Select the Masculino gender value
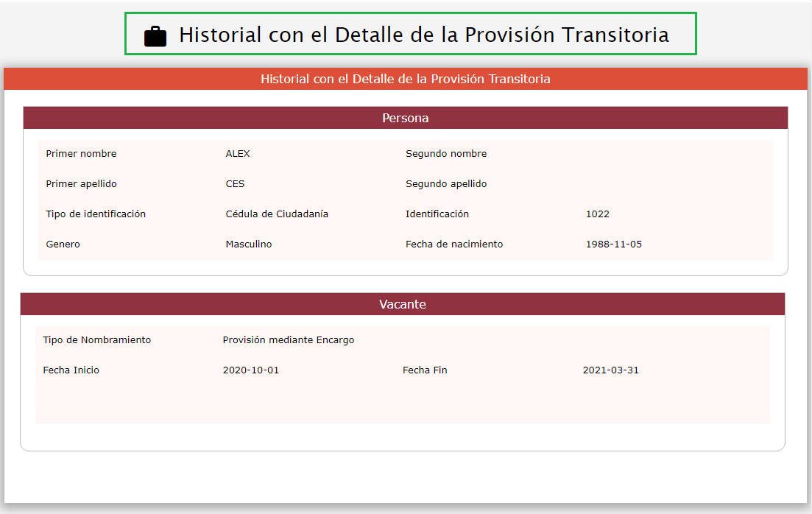812x514 pixels. pos(248,244)
